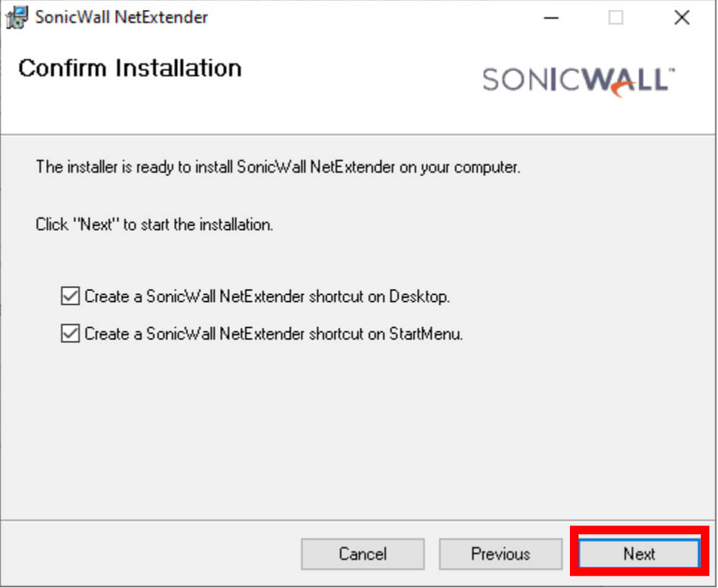Click the 'Confirm Installation' heading
The width and height of the screenshot is (718, 588).
(130, 68)
